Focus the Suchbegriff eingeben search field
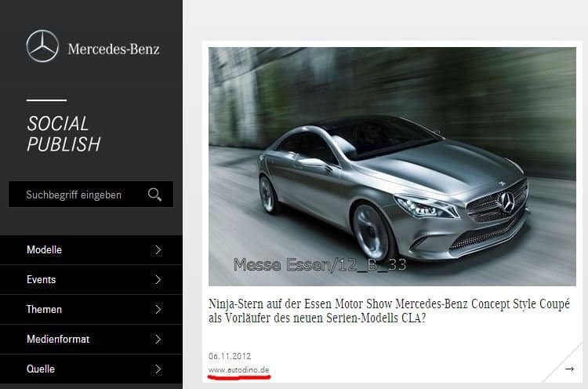This screenshot has height=389, width=588. (74, 194)
